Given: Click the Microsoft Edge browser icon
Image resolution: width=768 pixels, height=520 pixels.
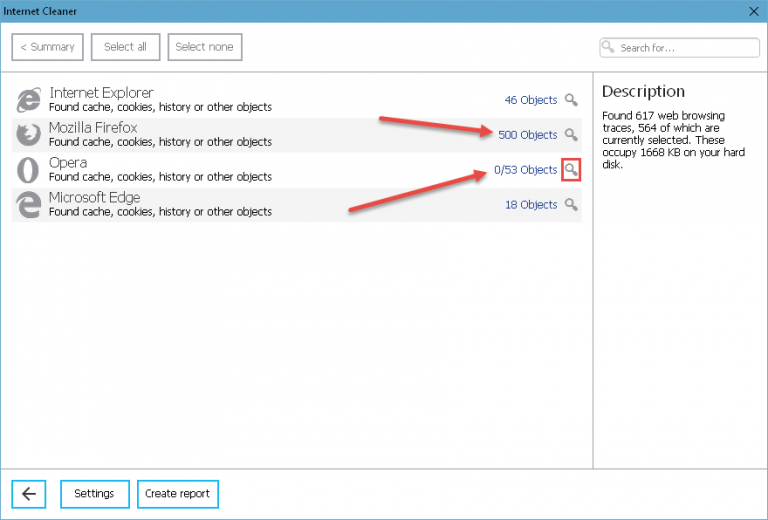Looking at the screenshot, I should click(28, 205).
